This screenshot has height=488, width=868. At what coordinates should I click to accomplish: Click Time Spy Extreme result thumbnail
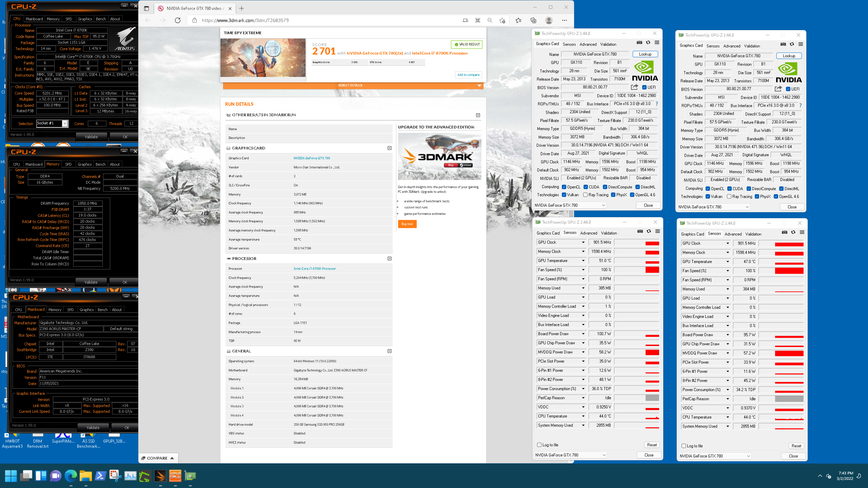click(x=263, y=58)
